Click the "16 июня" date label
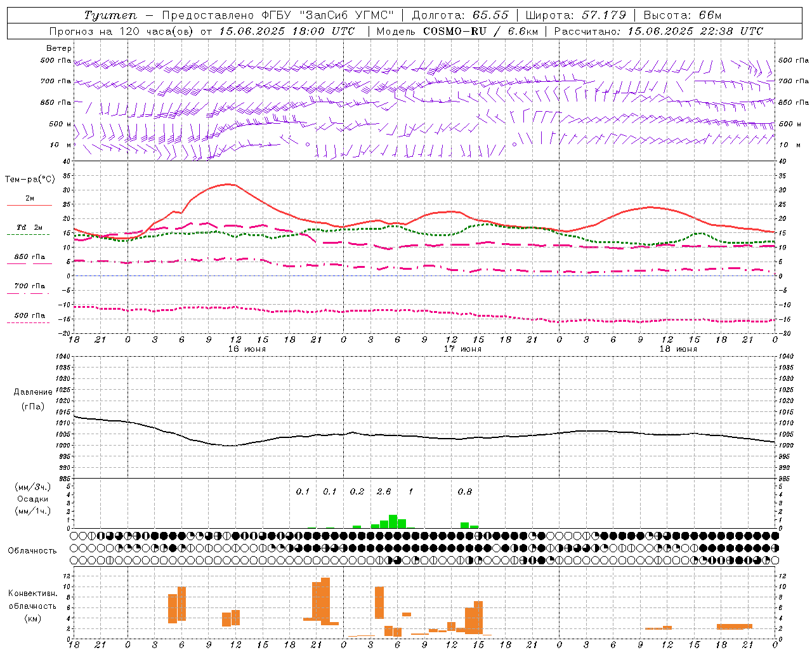The width and height of the screenshot is (812, 650). (247, 349)
